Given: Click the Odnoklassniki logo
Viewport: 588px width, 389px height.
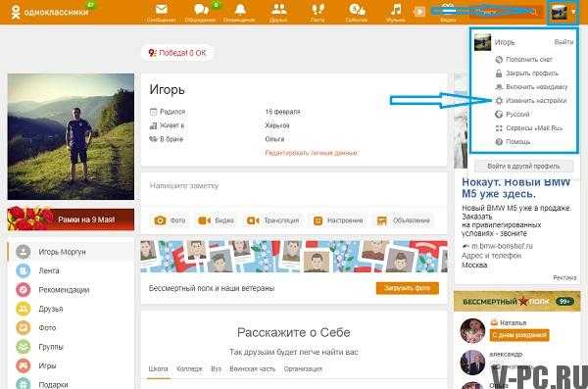Looking at the screenshot, I should 49,12.
